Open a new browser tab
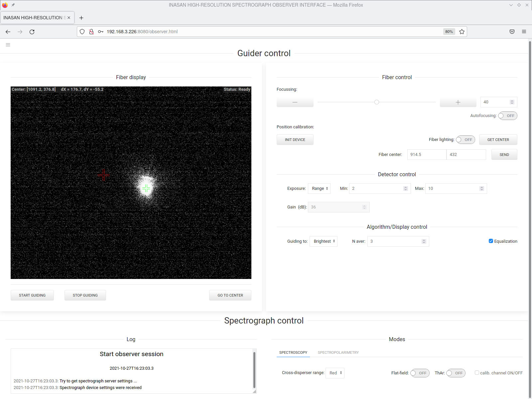Screen dimensions: 532x399 (x=81, y=18)
